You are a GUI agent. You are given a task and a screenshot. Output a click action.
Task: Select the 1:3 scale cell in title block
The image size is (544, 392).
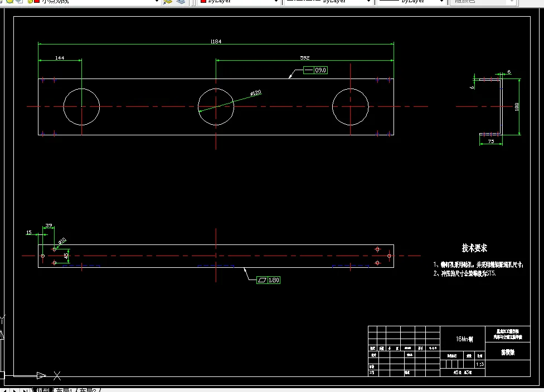(480, 364)
